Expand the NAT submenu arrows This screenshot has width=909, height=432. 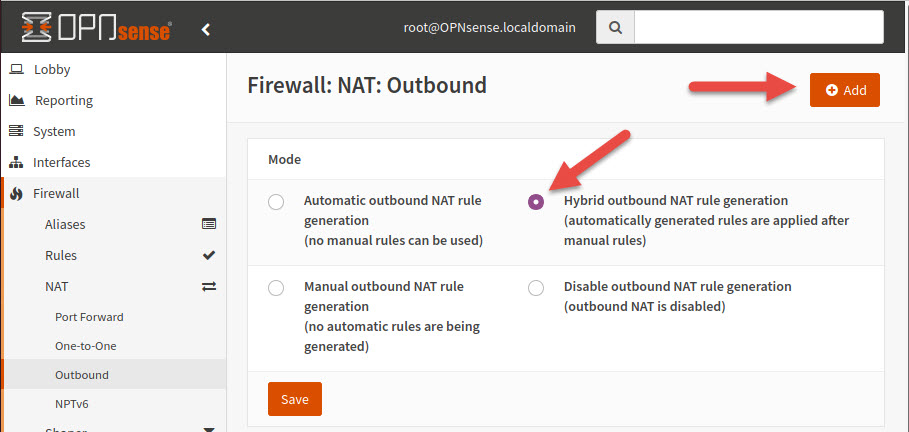pos(209,286)
